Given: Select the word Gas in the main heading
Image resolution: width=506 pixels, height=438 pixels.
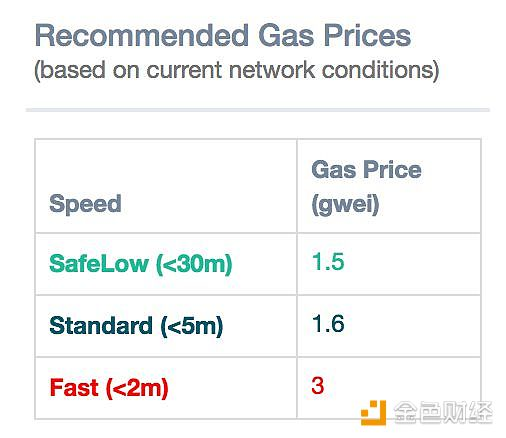Looking at the screenshot, I should click(286, 35).
